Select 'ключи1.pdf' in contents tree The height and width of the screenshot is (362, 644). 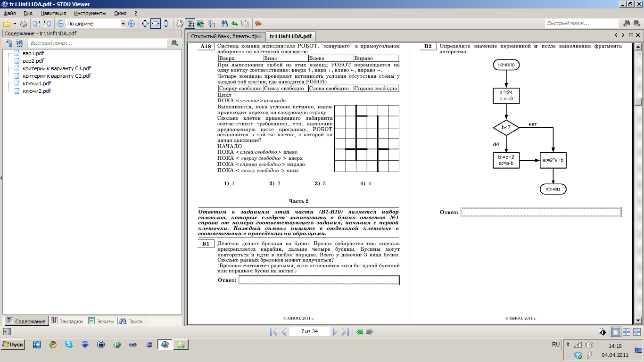36,83
